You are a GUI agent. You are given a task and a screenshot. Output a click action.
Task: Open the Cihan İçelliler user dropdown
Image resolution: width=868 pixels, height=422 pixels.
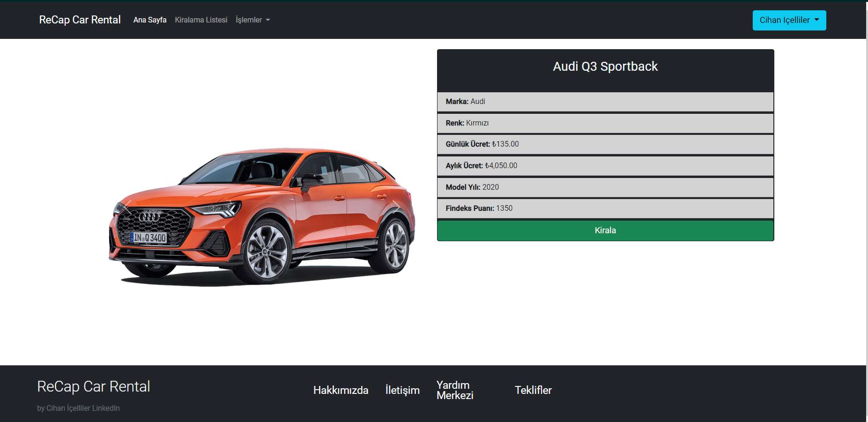(x=789, y=20)
